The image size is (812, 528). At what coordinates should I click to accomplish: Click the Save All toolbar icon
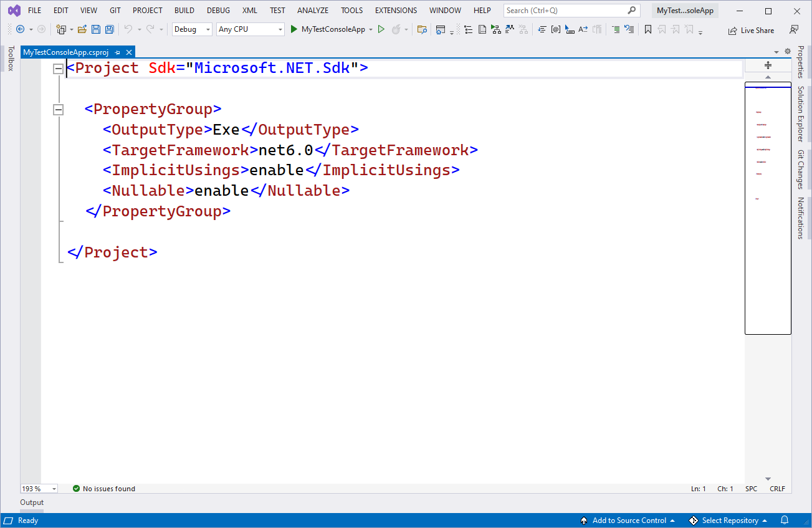point(109,29)
